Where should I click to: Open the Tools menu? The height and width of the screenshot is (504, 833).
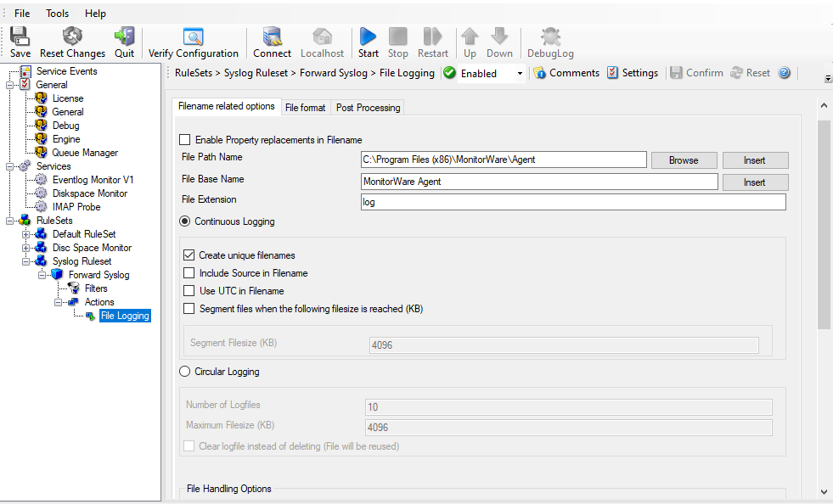(57, 14)
